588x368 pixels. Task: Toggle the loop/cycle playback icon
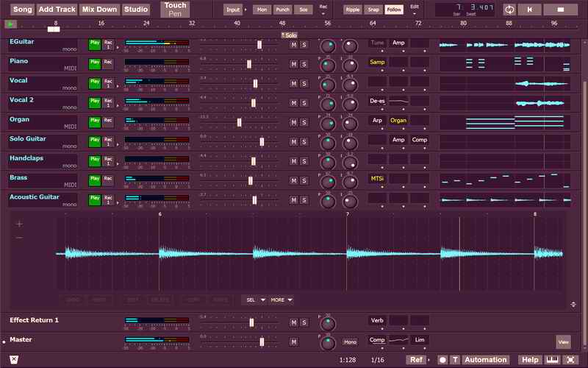509,10
